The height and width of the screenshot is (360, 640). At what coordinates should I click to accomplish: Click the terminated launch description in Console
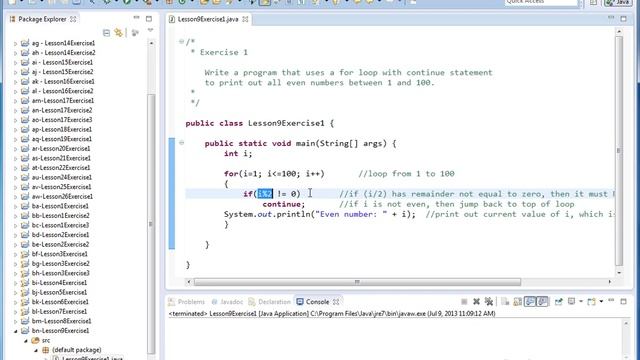point(332,313)
